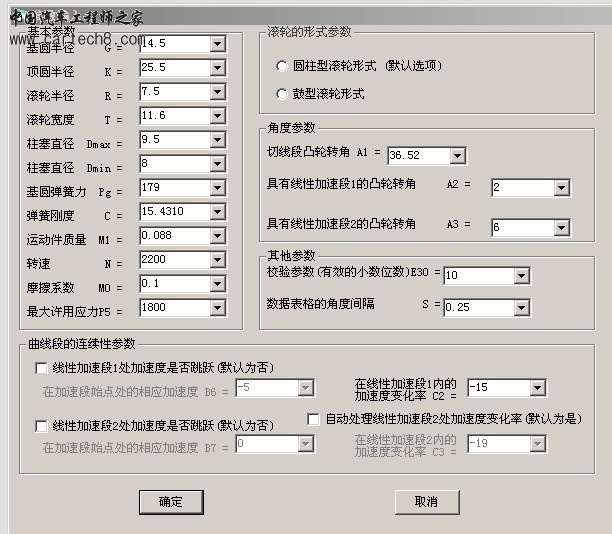
Task: Click the 滚轮宽度 T input field
Action: point(174,117)
